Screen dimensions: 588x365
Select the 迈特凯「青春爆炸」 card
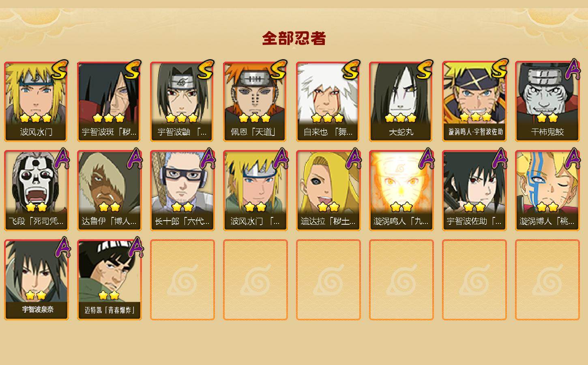[x=109, y=280]
